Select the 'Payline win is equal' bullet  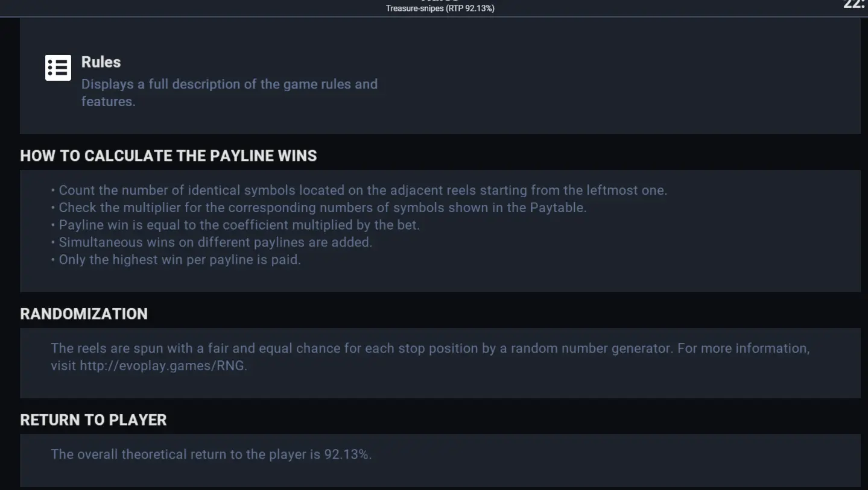235,225
